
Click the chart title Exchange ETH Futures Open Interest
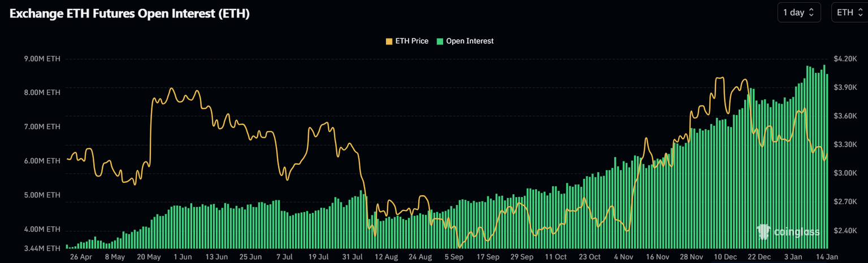click(129, 14)
